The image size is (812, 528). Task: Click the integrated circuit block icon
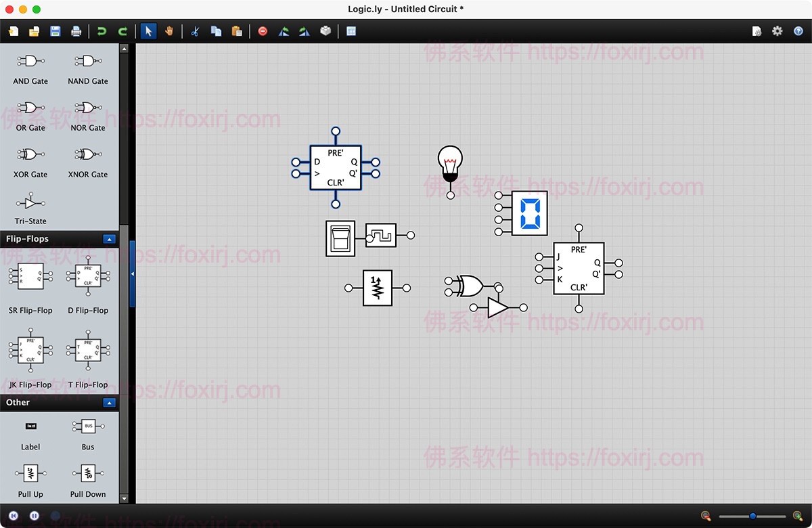[x=325, y=31]
